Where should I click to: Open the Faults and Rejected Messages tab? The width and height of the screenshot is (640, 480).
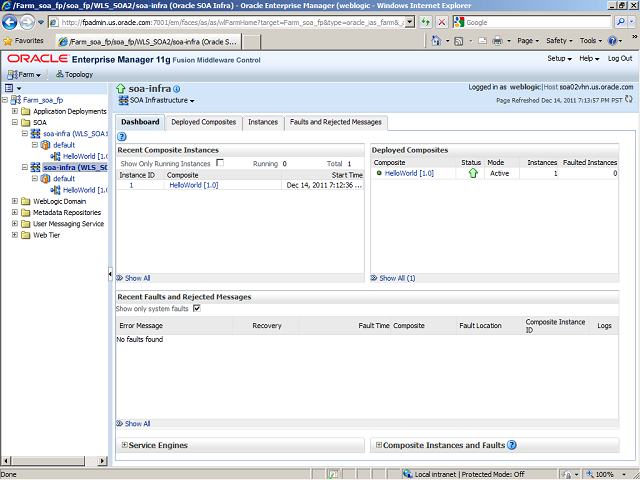click(x=335, y=122)
